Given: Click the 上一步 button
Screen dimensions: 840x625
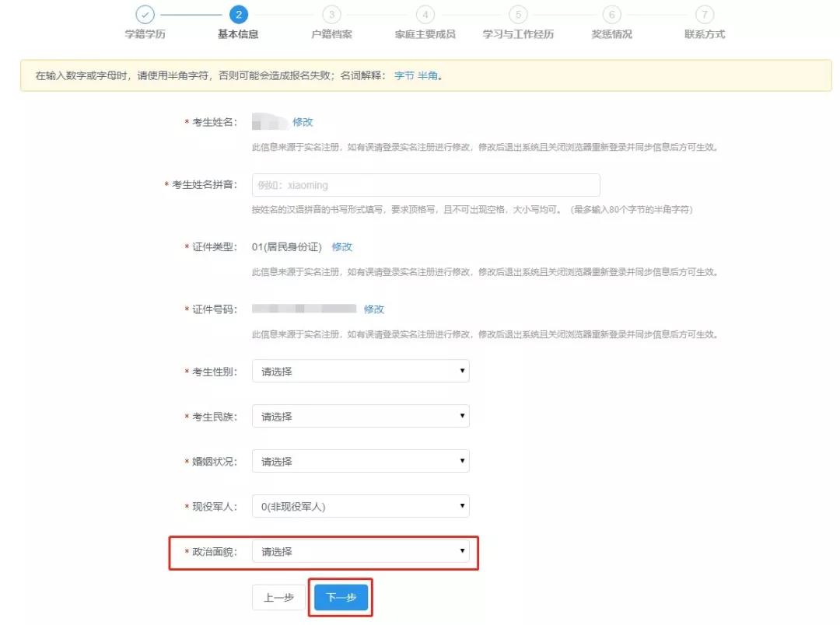Looking at the screenshot, I should pyautogui.click(x=278, y=598).
